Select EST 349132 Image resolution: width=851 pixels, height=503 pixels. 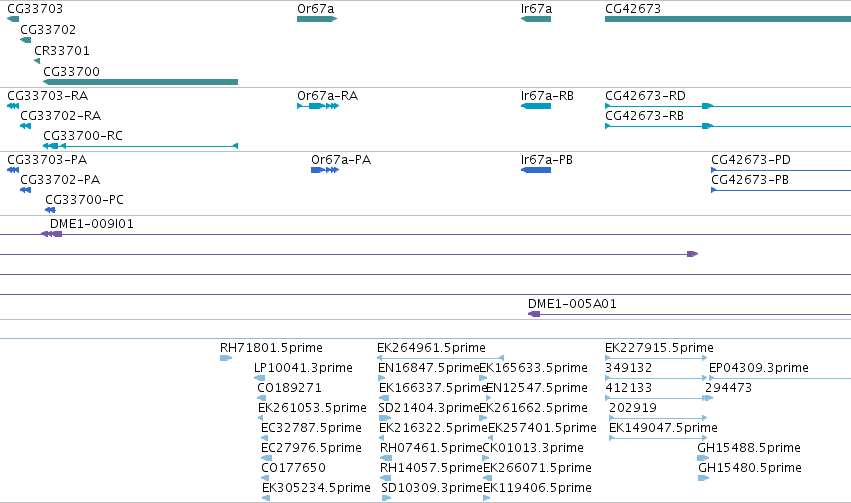point(628,367)
